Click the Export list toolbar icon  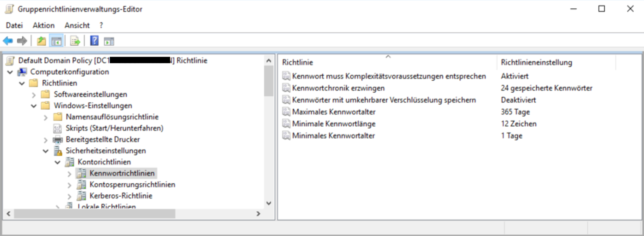(x=75, y=41)
